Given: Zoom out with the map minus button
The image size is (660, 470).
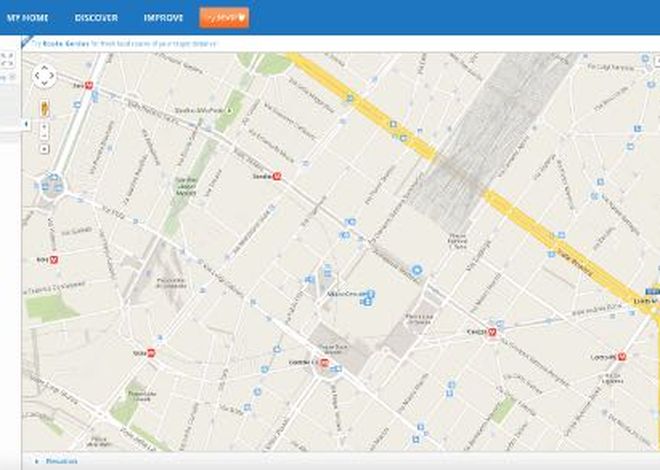Looking at the screenshot, I should pyautogui.click(x=45, y=135).
